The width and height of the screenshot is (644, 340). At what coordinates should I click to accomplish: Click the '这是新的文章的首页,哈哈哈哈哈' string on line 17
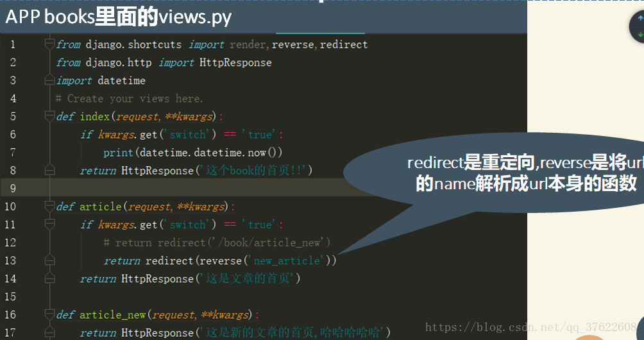(293, 332)
